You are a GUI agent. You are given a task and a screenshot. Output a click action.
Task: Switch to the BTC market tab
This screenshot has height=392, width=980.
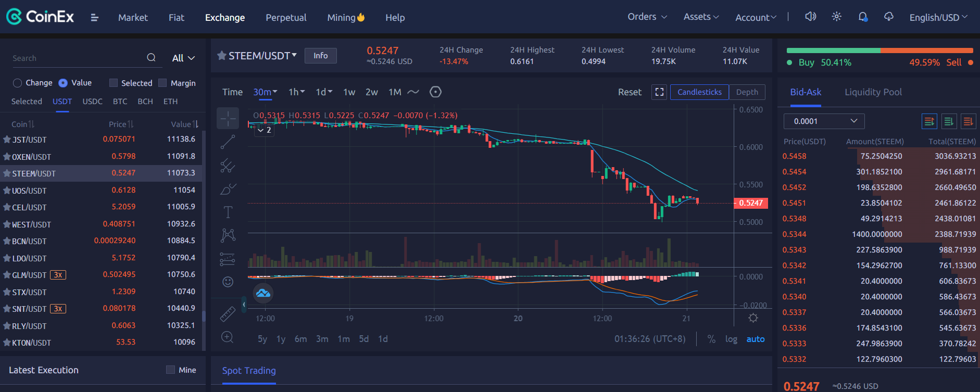tap(120, 102)
